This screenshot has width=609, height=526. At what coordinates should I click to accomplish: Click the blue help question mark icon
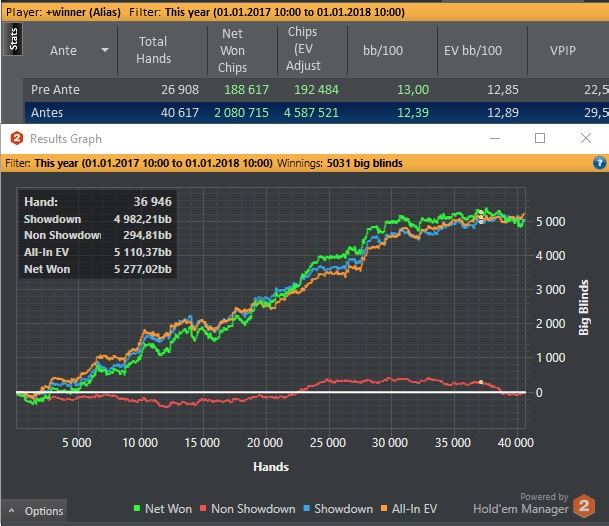pyautogui.click(x=598, y=162)
